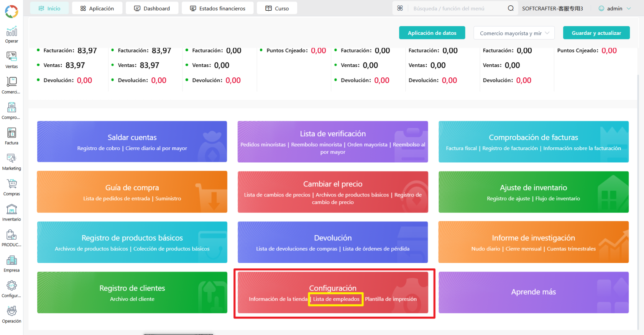Open Factura fiscal link
644x335 pixels.
(462, 148)
